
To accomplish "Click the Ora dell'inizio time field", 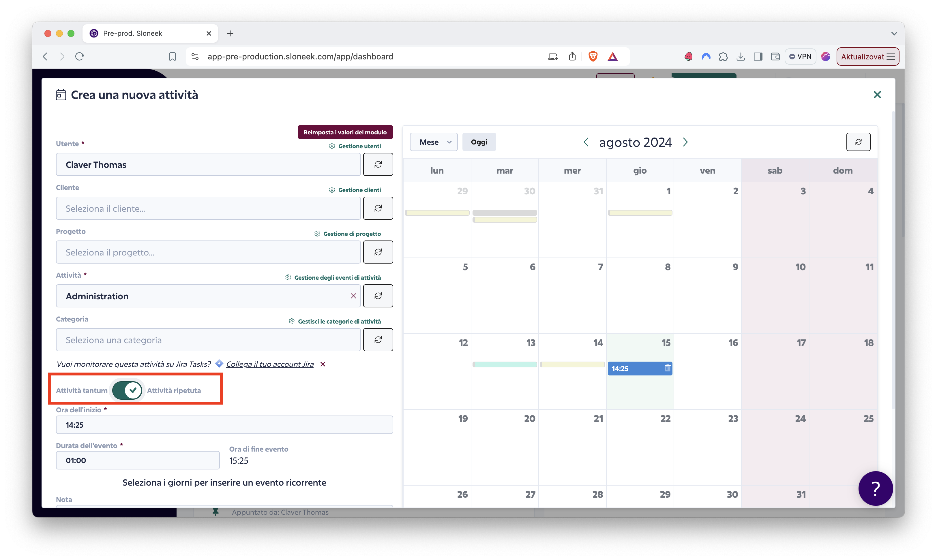I will [x=224, y=424].
